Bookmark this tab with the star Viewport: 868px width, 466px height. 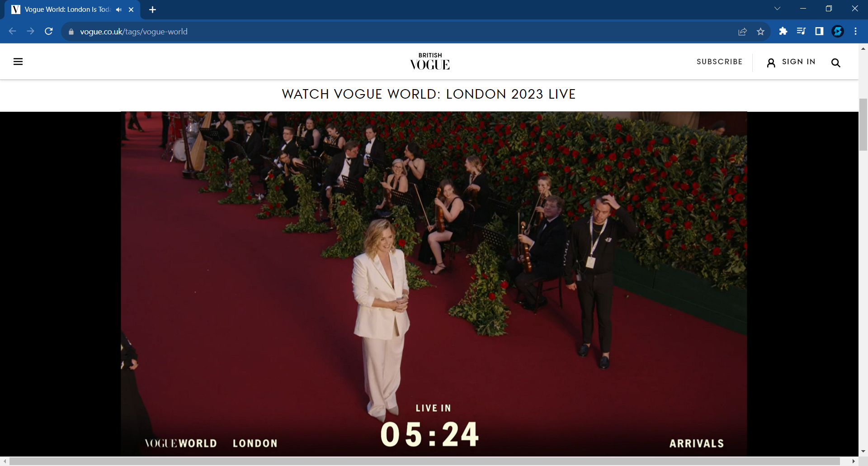[x=760, y=32]
